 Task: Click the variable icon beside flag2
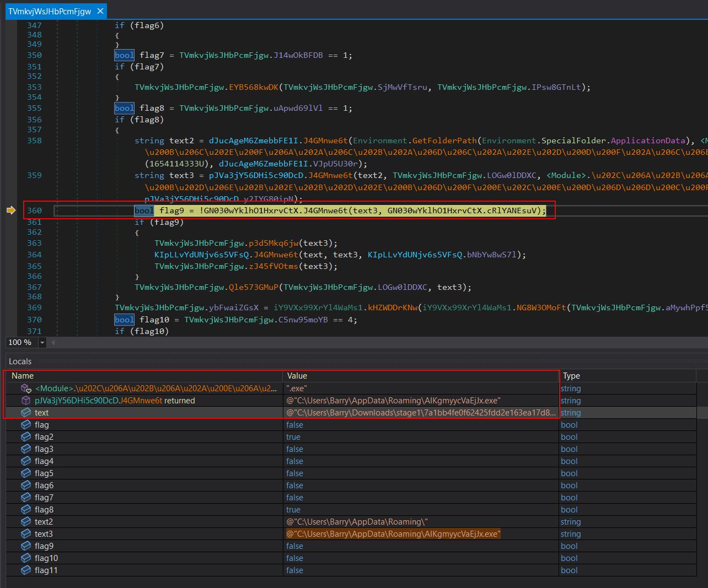[x=26, y=437]
